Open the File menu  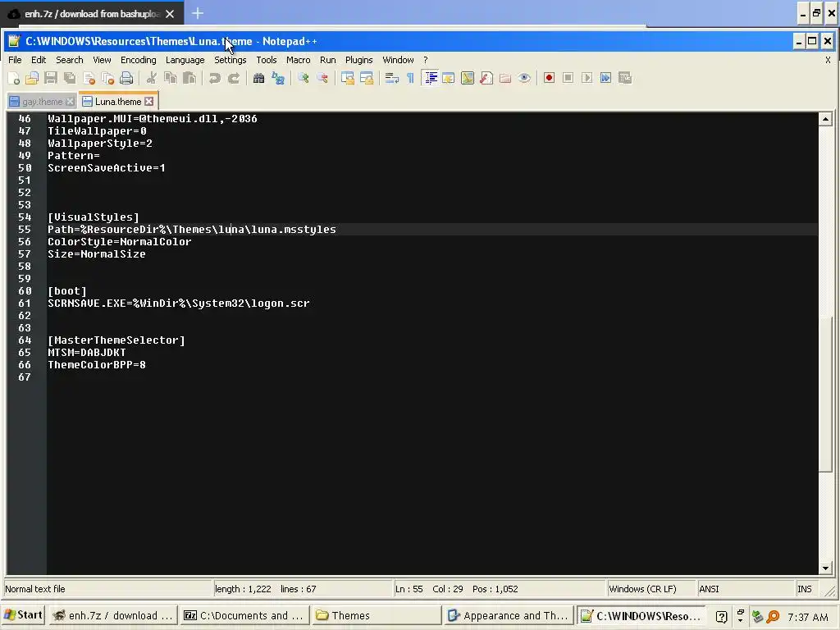[x=15, y=60]
